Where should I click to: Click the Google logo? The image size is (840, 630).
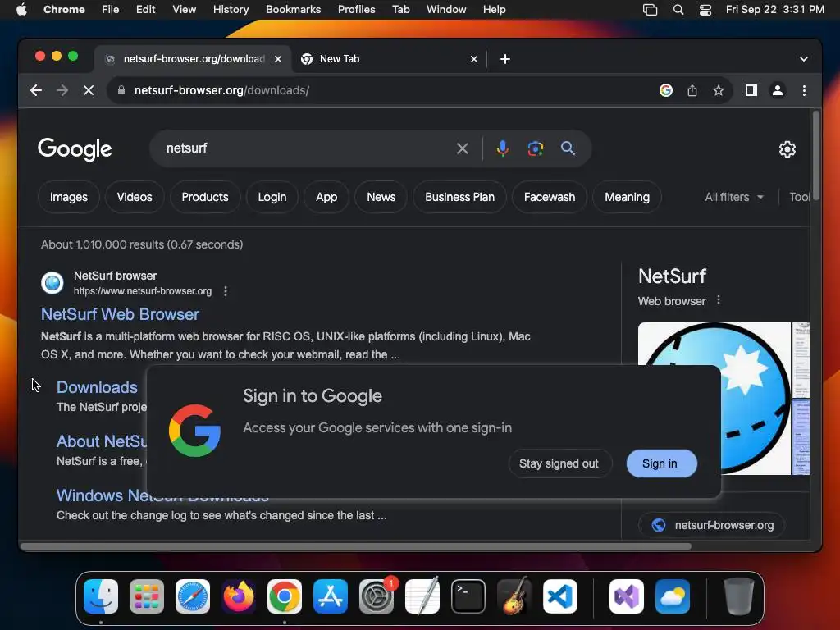(x=75, y=149)
